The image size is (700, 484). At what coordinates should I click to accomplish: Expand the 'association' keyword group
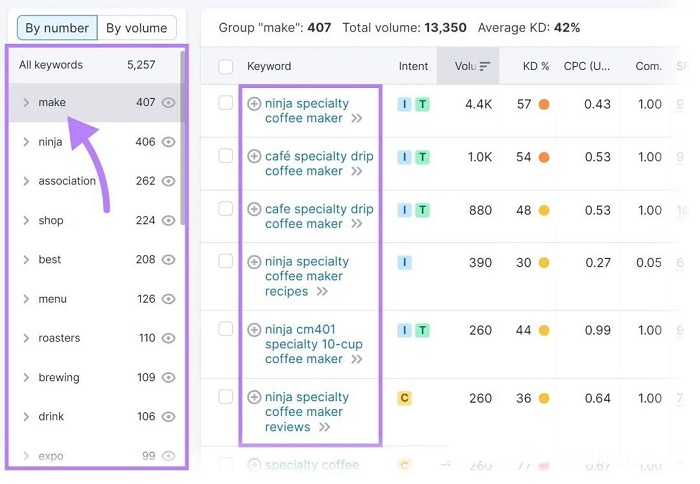[26, 181]
